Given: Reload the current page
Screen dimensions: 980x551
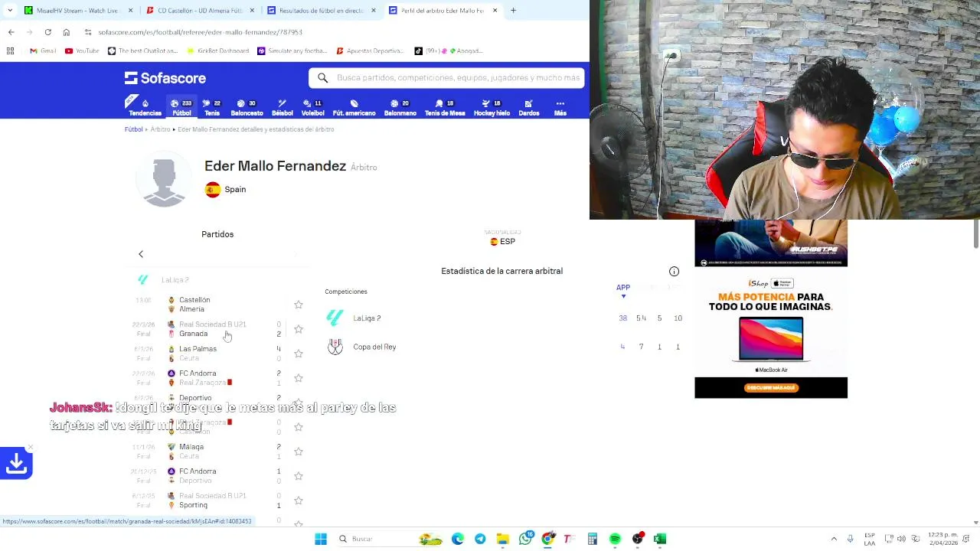Looking at the screenshot, I should pos(47,32).
